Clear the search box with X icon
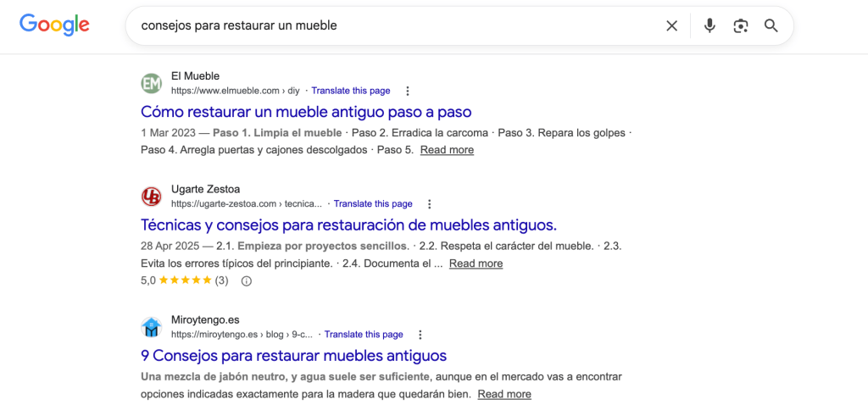The height and width of the screenshot is (405, 868). [671, 26]
